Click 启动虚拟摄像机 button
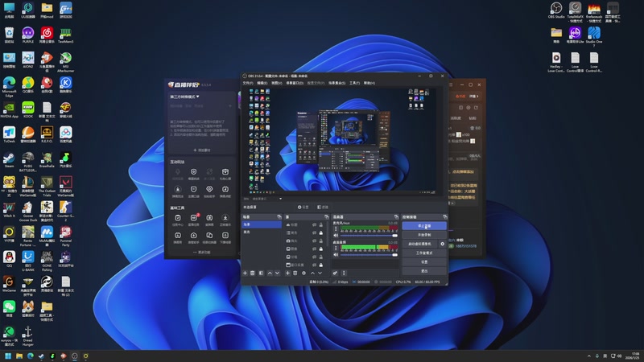 [x=420, y=244]
